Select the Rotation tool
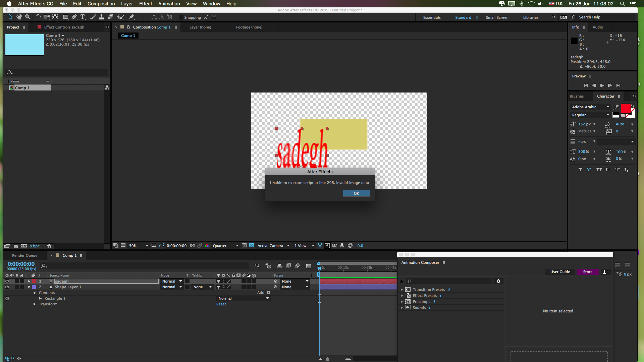Screen dimensions: 644x362 (x=37, y=17)
